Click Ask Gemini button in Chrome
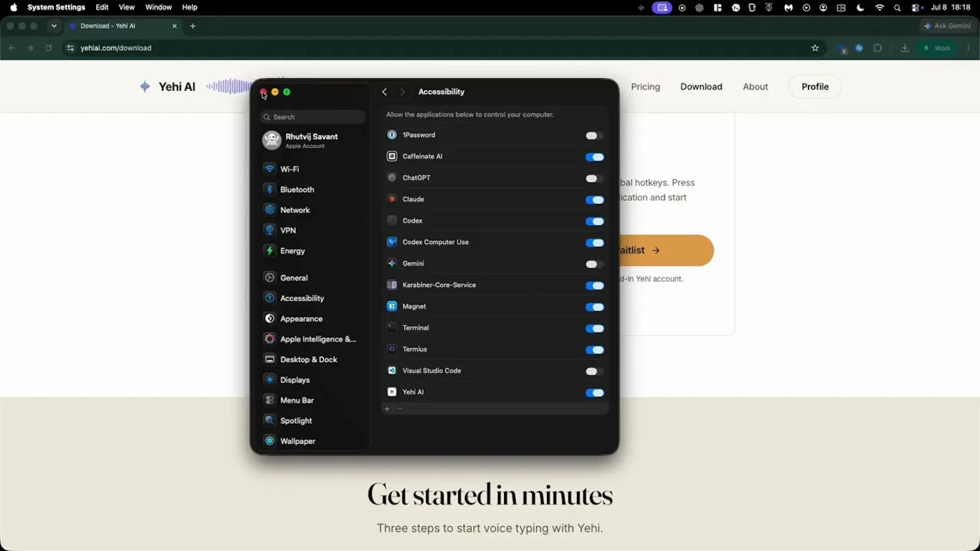 pos(948,26)
